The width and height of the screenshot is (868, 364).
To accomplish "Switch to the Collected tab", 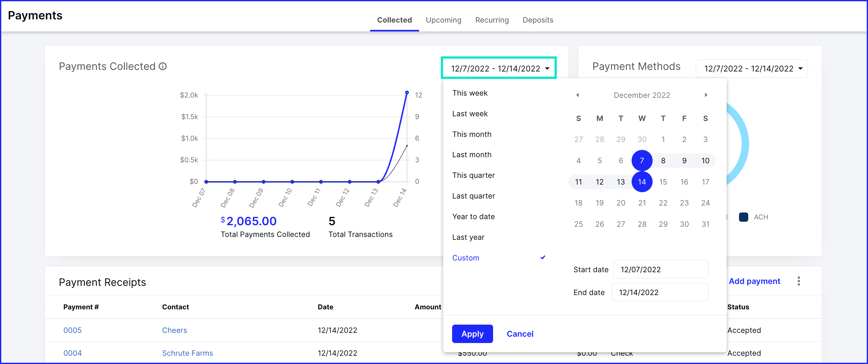I will click(394, 20).
